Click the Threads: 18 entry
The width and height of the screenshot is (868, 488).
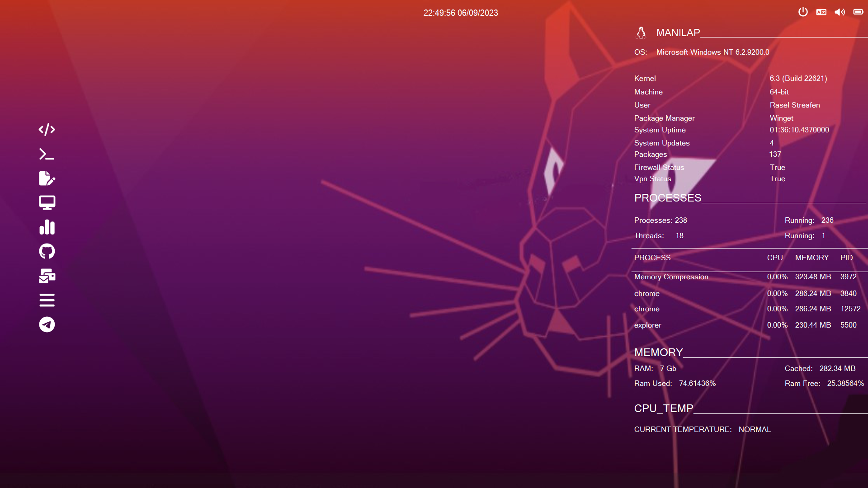659,236
